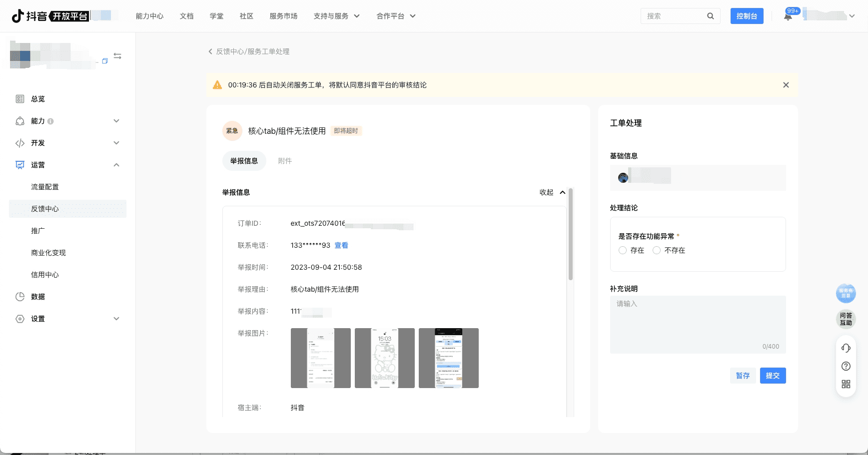
Task: Open the QR code floating icon
Action: click(846, 384)
